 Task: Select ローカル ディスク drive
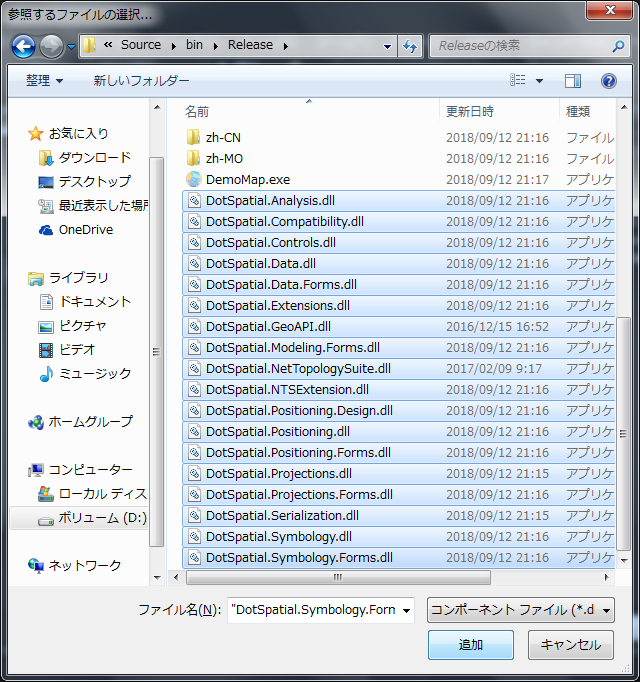[93, 494]
